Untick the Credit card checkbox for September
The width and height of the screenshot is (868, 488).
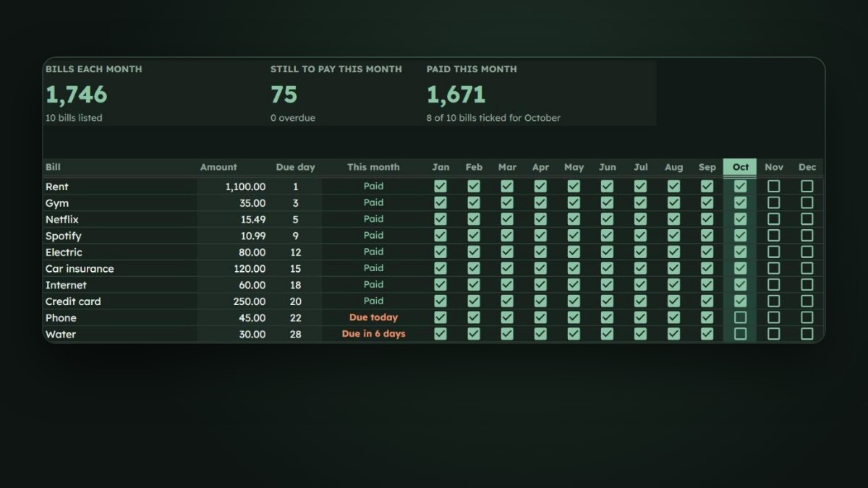coord(707,301)
